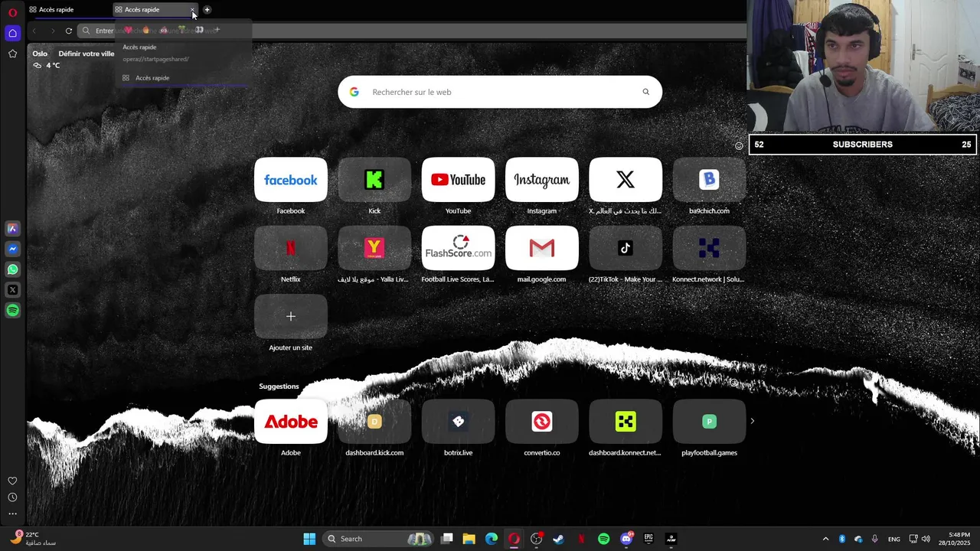Close the hovered Accès rapide tab

[192, 9]
